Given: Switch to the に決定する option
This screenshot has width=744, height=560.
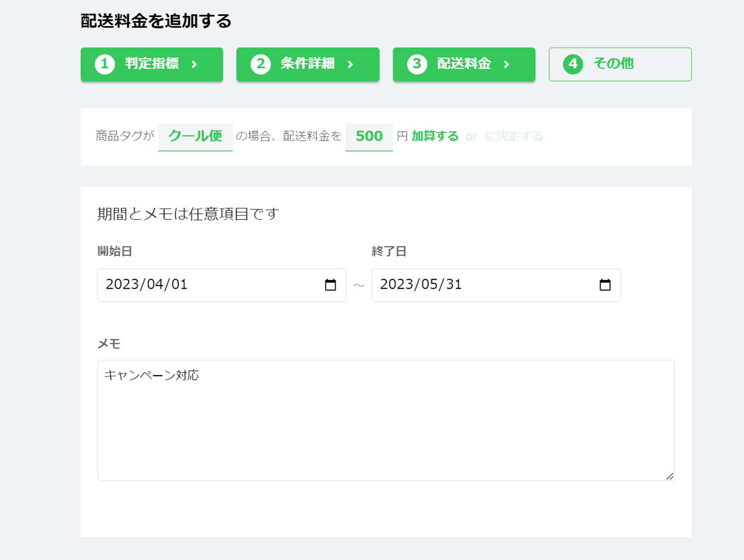Looking at the screenshot, I should 513,136.
